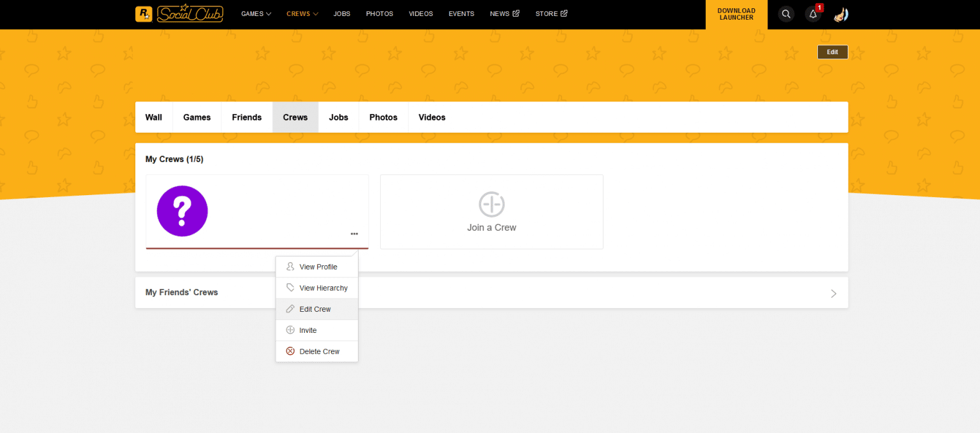Screen dimensions: 980x433
Task: Click the Rockstar Games logo icon
Action: 144,14
